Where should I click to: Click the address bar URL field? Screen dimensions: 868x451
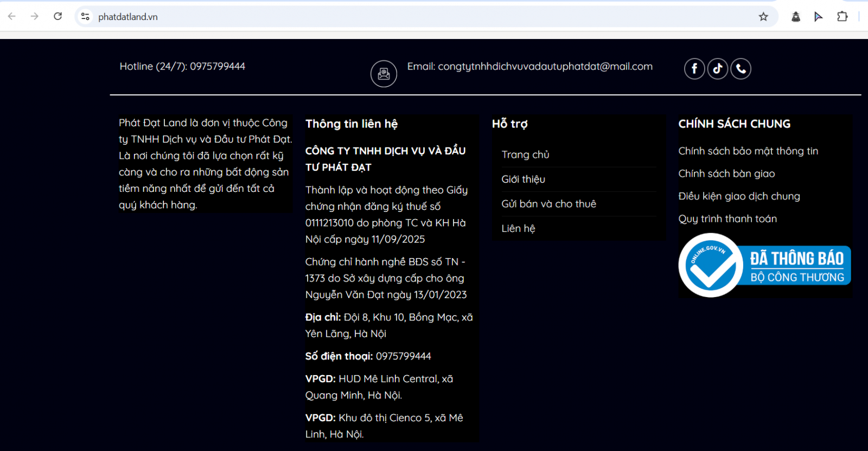(x=380, y=17)
